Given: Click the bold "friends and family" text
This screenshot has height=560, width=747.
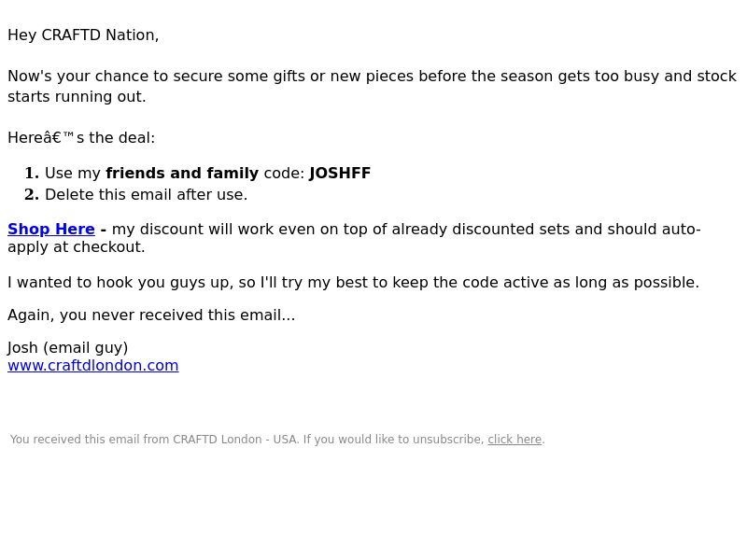Looking at the screenshot, I should pos(182,173).
